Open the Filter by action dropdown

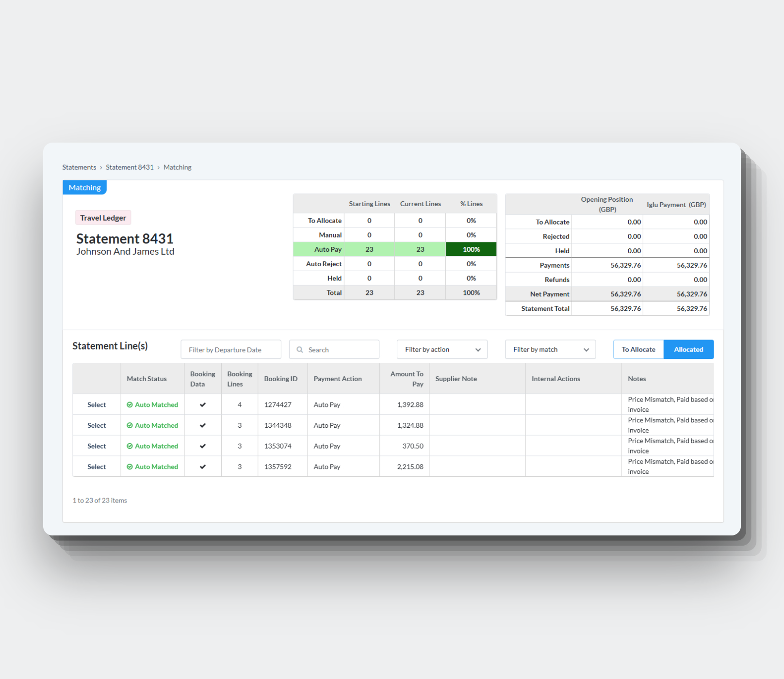[442, 349]
